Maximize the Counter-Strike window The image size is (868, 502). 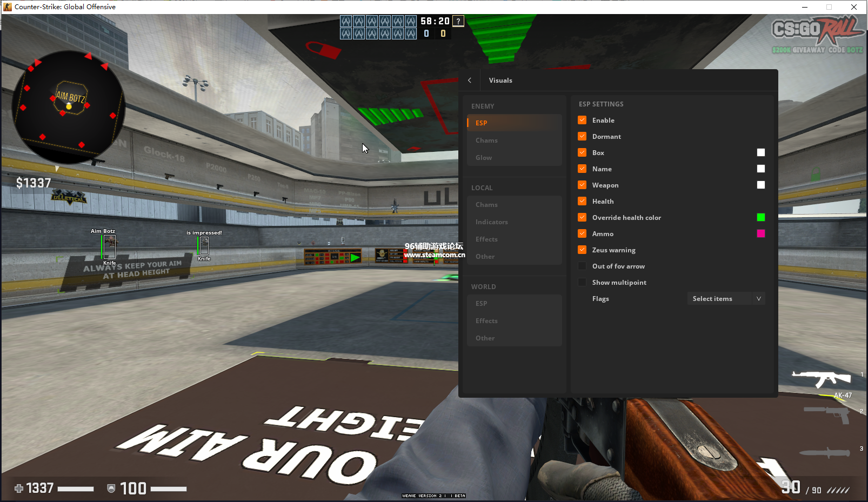click(829, 7)
